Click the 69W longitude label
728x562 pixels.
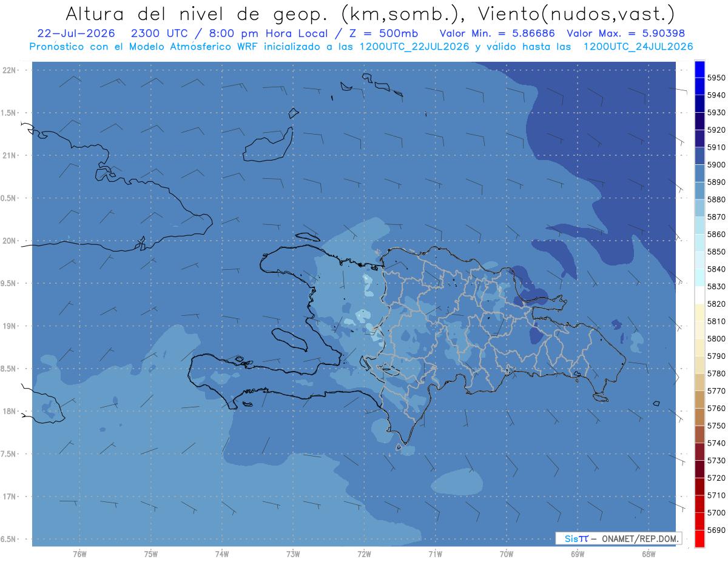pyautogui.click(x=578, y=554)
